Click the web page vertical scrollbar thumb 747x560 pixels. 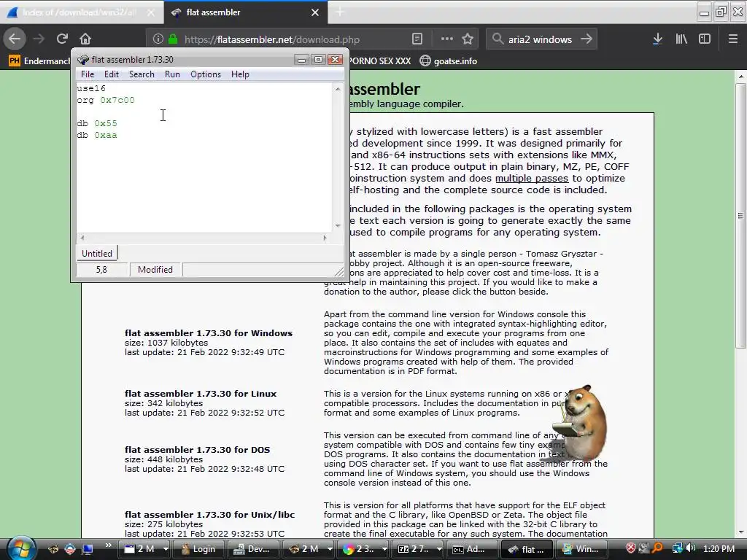[741, 215]
